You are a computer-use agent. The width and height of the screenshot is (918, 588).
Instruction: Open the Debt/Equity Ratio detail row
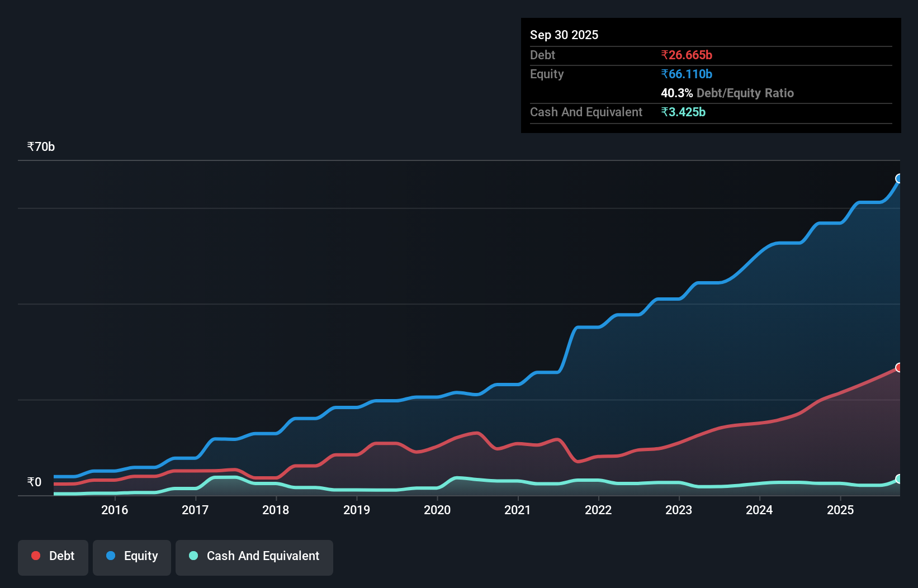727,93
